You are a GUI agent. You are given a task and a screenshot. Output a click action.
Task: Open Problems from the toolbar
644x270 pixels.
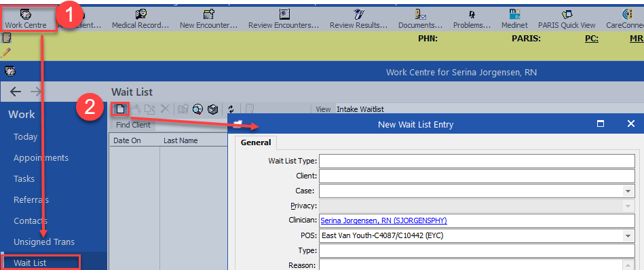[472, 19]
